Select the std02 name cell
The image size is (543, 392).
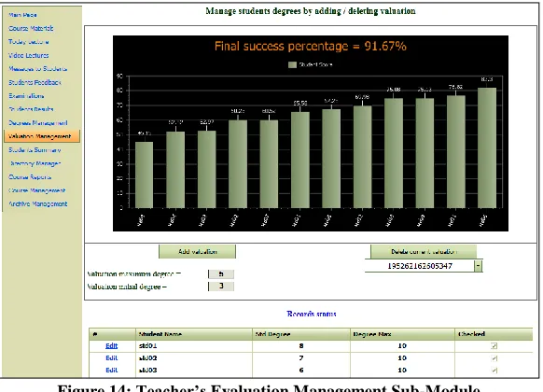pos(194,358)
